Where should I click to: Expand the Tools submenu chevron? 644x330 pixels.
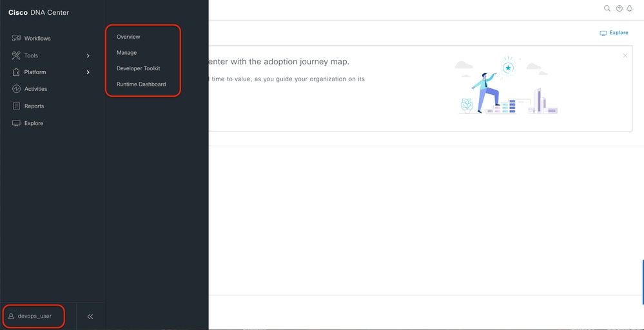pyautogui.click(x=88, y=55)
